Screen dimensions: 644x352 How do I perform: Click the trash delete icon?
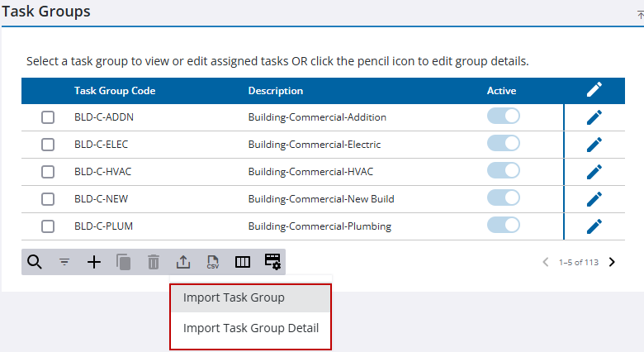(x=154, y=262)
